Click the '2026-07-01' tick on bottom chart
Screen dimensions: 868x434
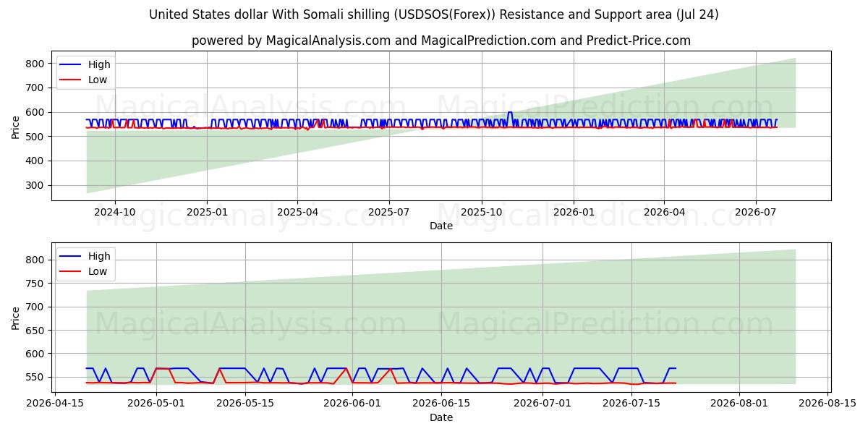pyautogui.click(x=542, y=404)
